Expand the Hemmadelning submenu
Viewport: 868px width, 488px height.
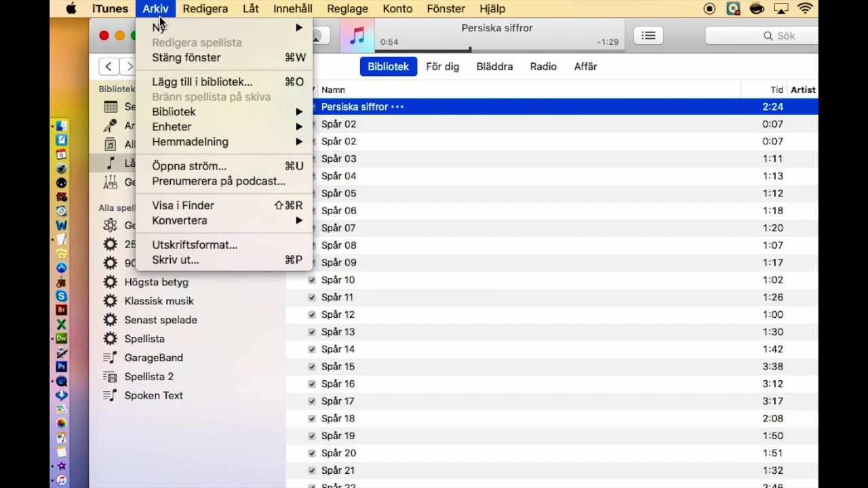coord(224,142)
